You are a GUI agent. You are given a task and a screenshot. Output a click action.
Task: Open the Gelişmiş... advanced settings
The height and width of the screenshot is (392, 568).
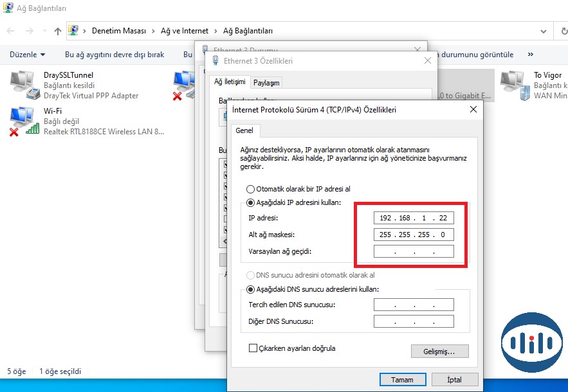point(439,352)
